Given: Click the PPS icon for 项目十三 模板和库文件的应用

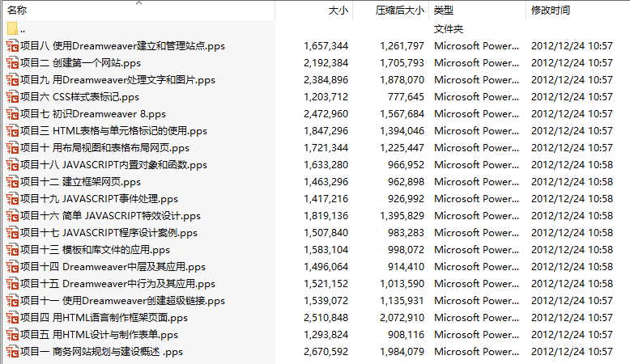Looking at the screenshot, I should 12,250.
